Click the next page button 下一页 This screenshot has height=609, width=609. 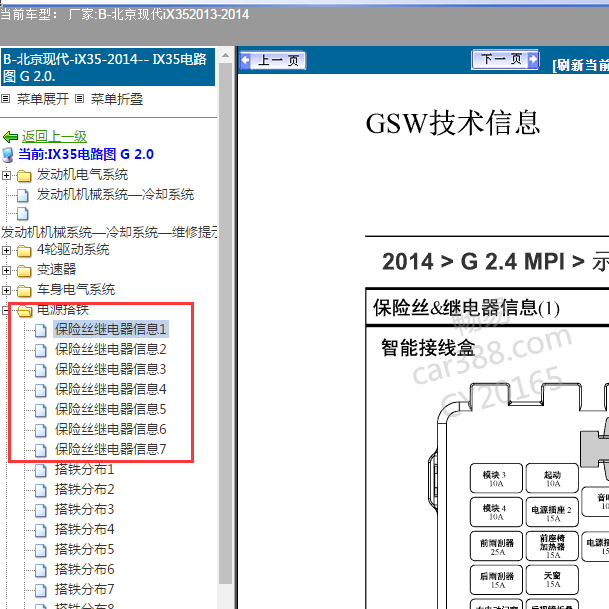(505, 59)
